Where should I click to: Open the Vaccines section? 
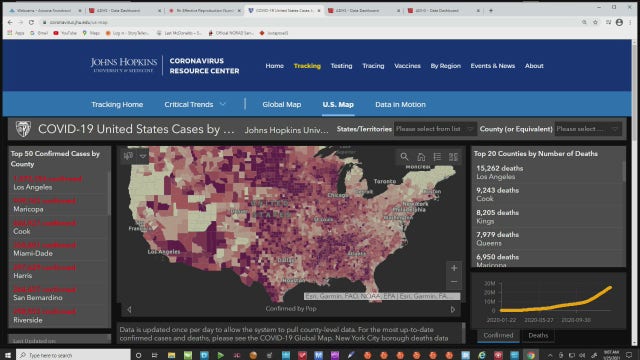pos(407,66)
